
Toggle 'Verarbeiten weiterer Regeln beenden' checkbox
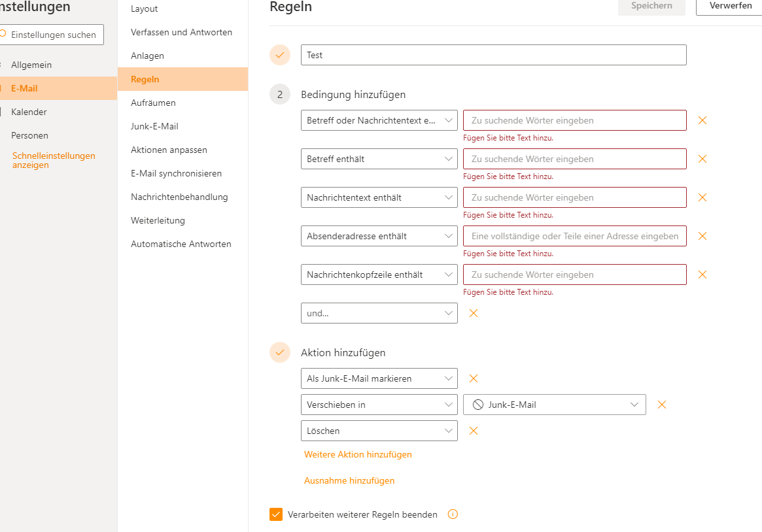(x=276, y=514)
